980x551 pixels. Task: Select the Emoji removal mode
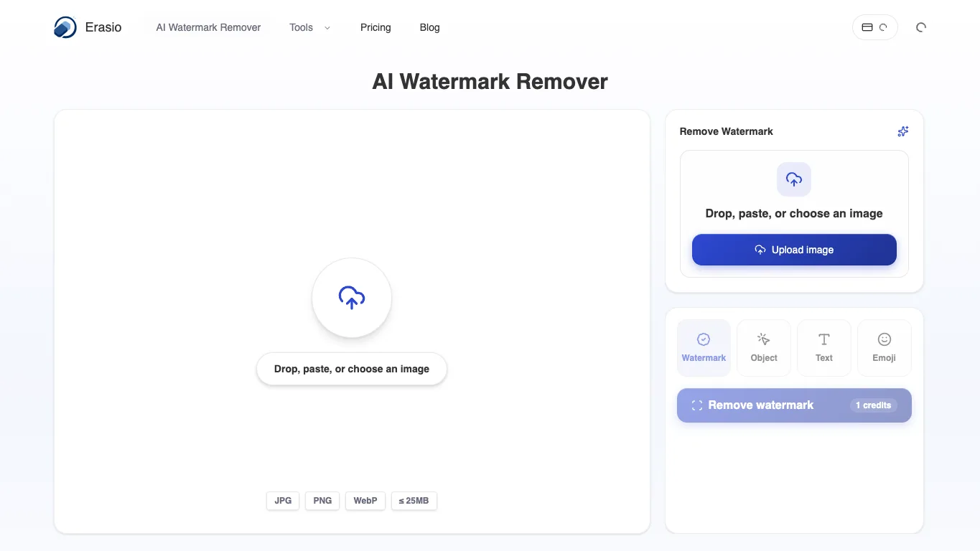tap(885, 348)
